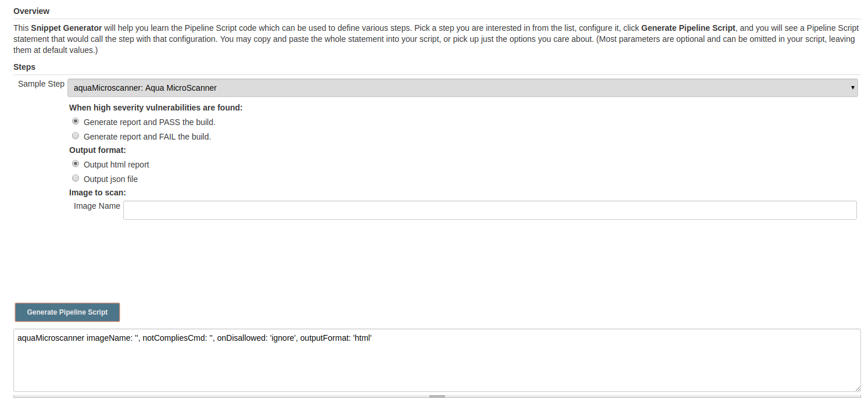The height and width of the screenshot is (403, 868).
Task: Click the Overview section heading
Action: (x=31, y=11)
